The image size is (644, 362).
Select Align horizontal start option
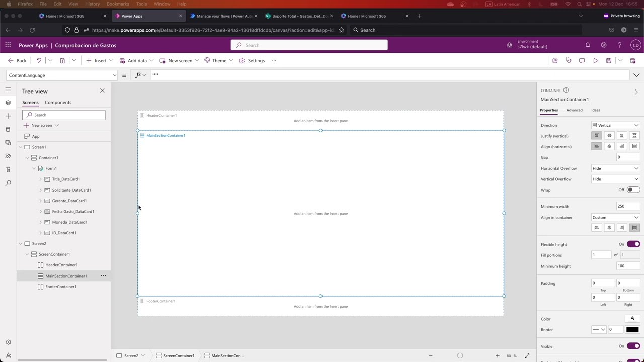coord(597,146)
